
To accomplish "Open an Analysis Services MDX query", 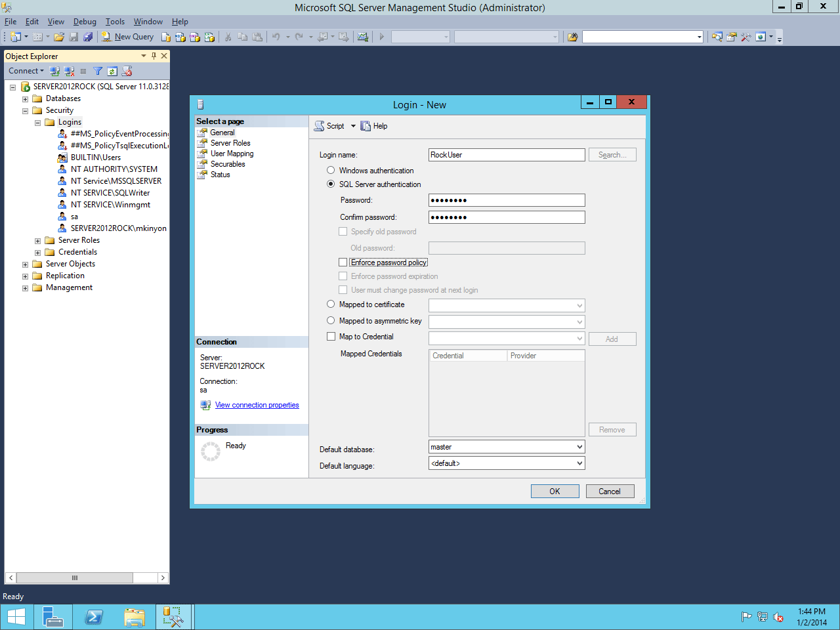I will point(180,37).
